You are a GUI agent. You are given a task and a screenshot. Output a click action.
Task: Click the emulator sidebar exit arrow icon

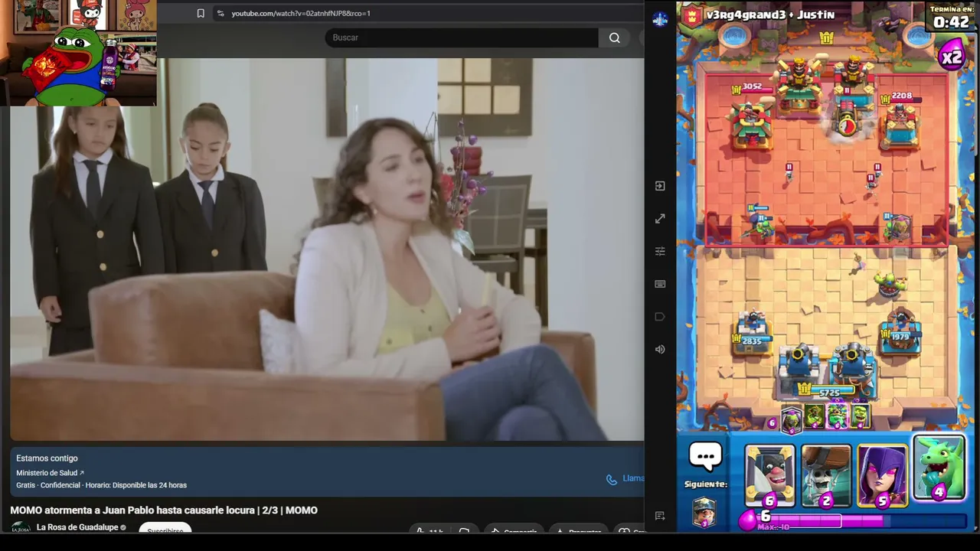click(660, 186)
